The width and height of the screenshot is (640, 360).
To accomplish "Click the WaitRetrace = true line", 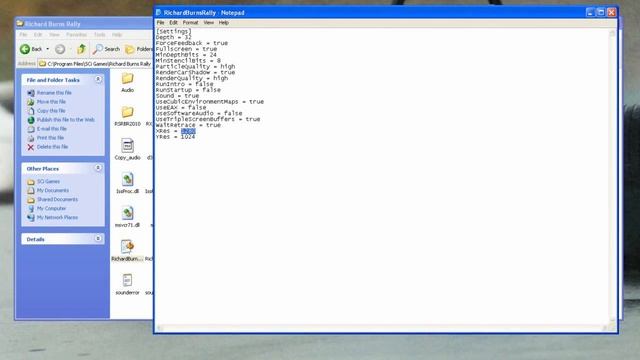I will [x=188, y=125].
